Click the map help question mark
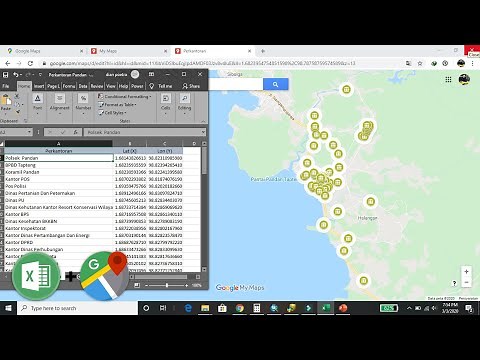This screenshot has height=360, width=480. coord(454,283)
